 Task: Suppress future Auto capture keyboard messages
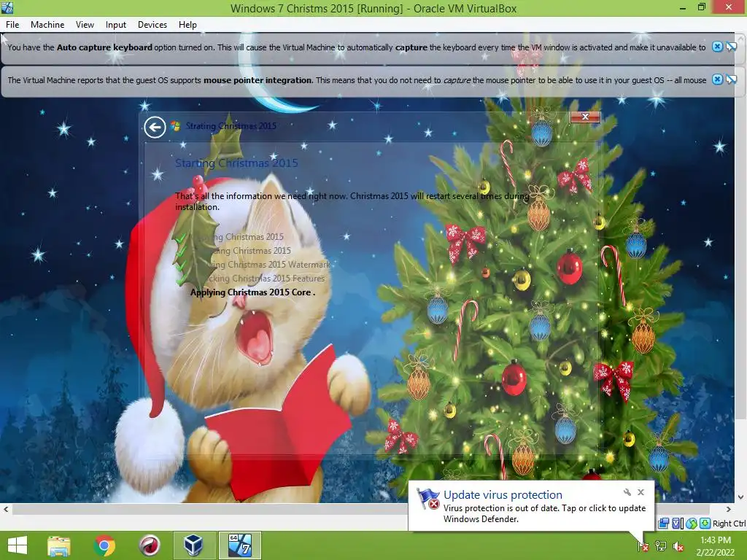coord(731,47)
